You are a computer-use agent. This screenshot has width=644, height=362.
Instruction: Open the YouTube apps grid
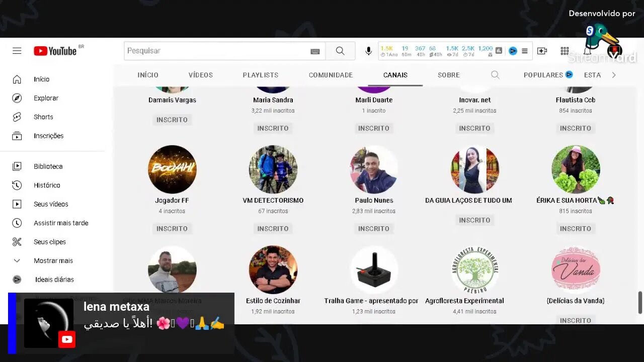pos(565,51)
